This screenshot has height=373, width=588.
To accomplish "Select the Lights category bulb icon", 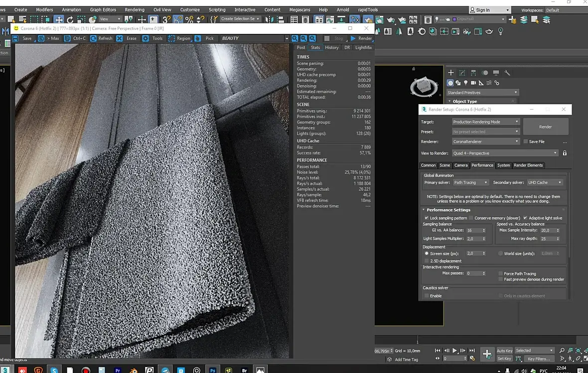I will [466, 83].
